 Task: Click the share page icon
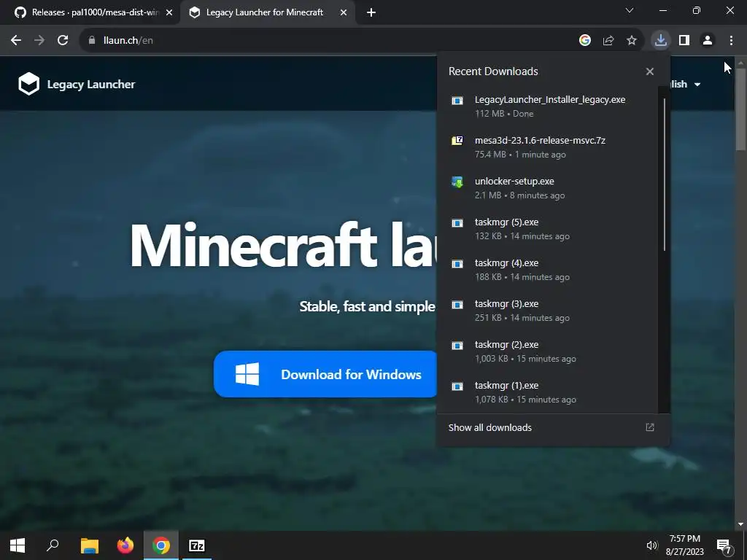pos(608,41)
